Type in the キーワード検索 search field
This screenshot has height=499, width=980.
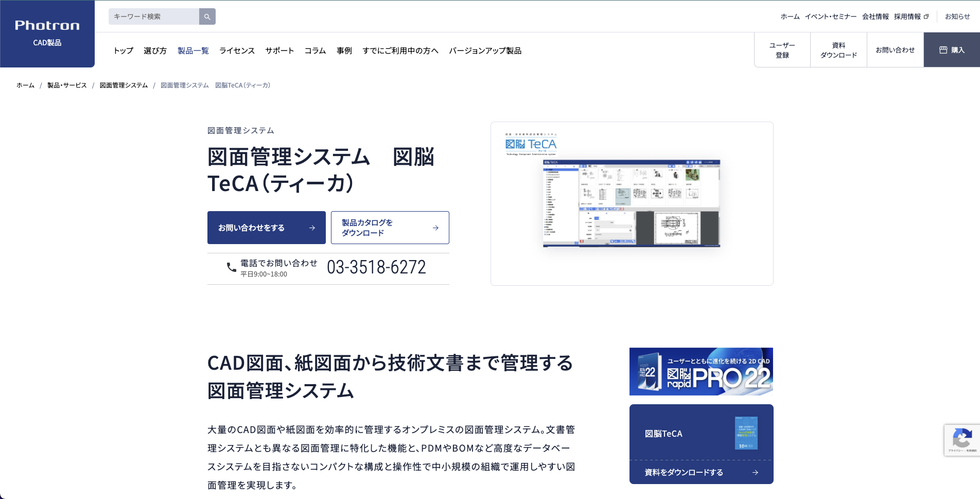[x=154, y=16]
